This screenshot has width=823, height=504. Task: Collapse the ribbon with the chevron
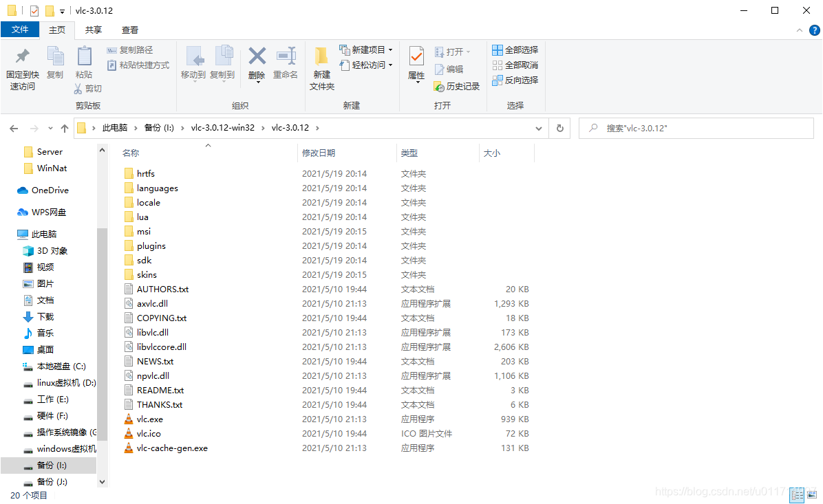pyautogui.click(x=800, y=30)
